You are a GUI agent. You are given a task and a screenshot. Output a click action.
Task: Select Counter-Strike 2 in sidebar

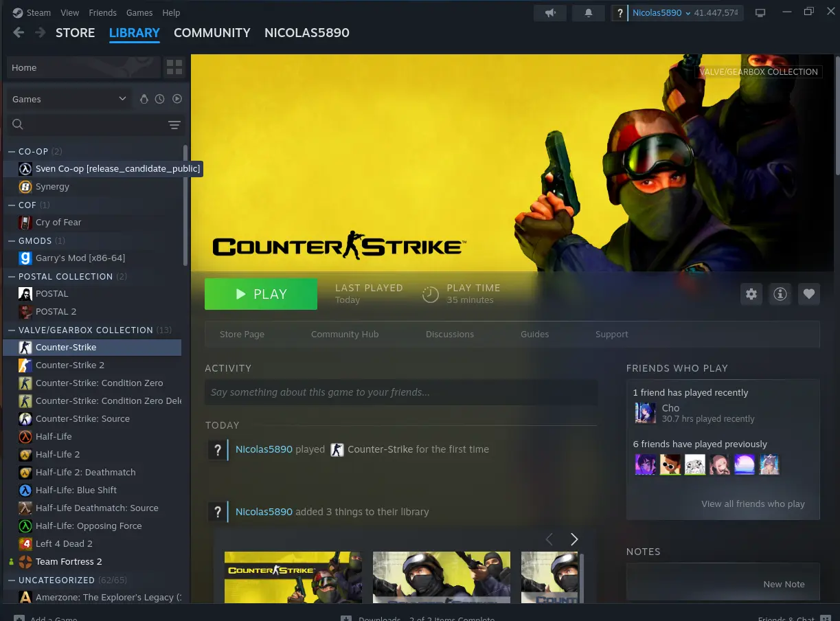93,365
